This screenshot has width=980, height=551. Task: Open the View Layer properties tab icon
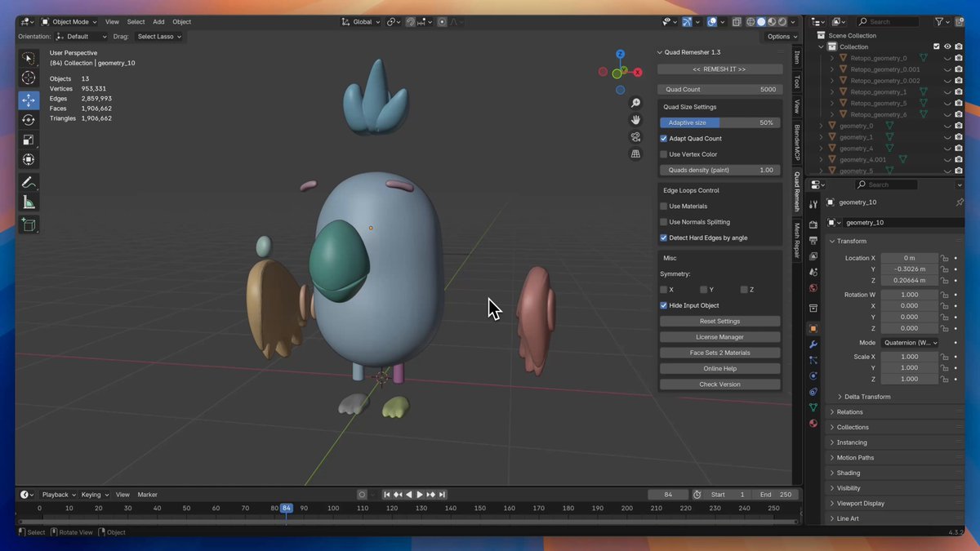tap(813, 256)
